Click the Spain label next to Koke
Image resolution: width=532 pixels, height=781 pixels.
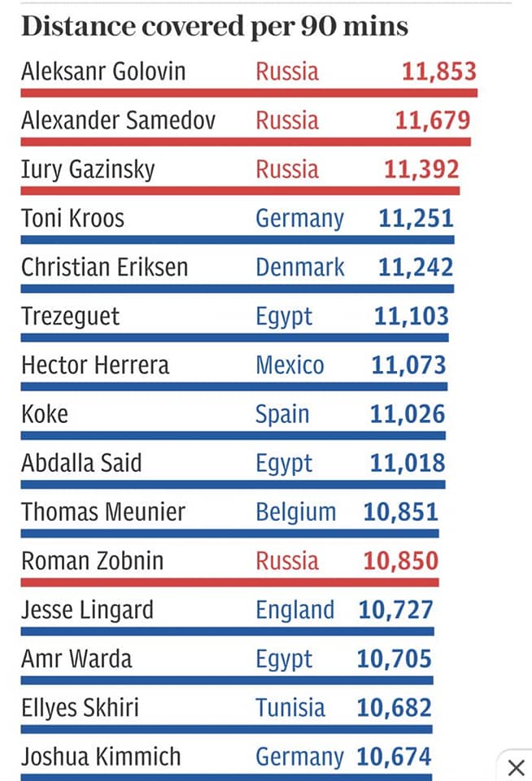coord(282,415)
